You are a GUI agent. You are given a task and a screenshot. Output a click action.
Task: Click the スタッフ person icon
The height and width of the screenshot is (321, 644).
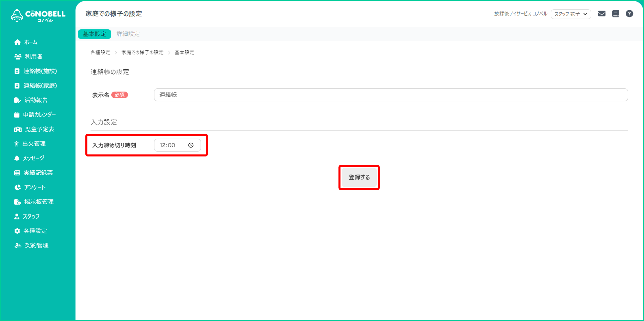pos(17,216)
